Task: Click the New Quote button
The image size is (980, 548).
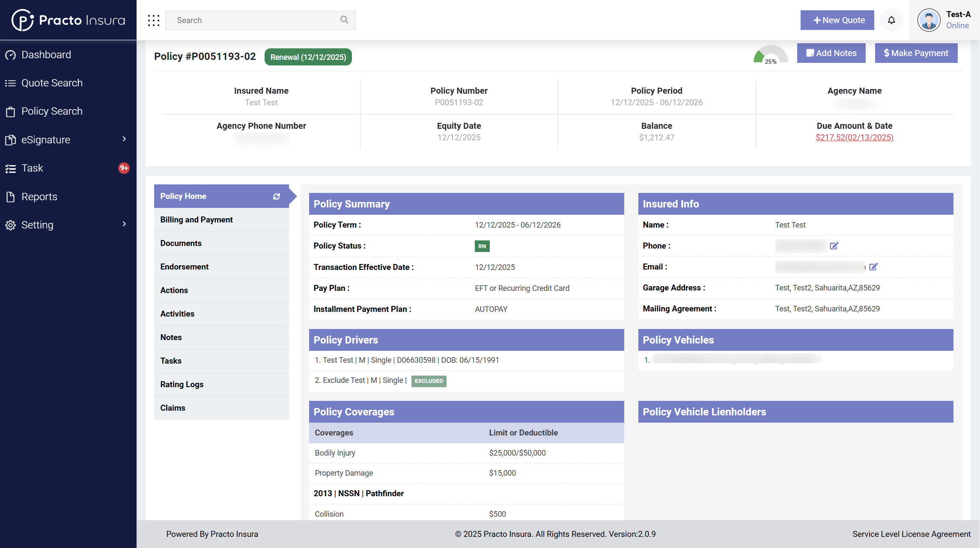Action: (x=837, y=20)
